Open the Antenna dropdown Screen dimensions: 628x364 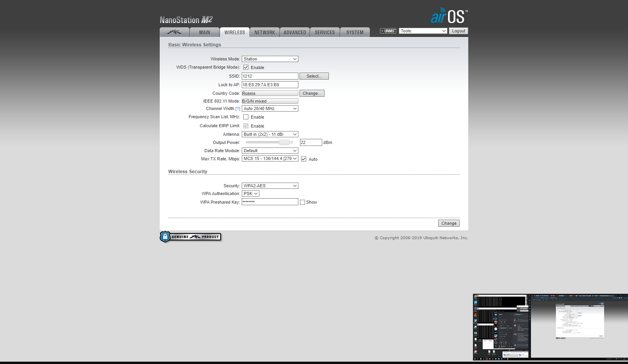click(270, 134)
